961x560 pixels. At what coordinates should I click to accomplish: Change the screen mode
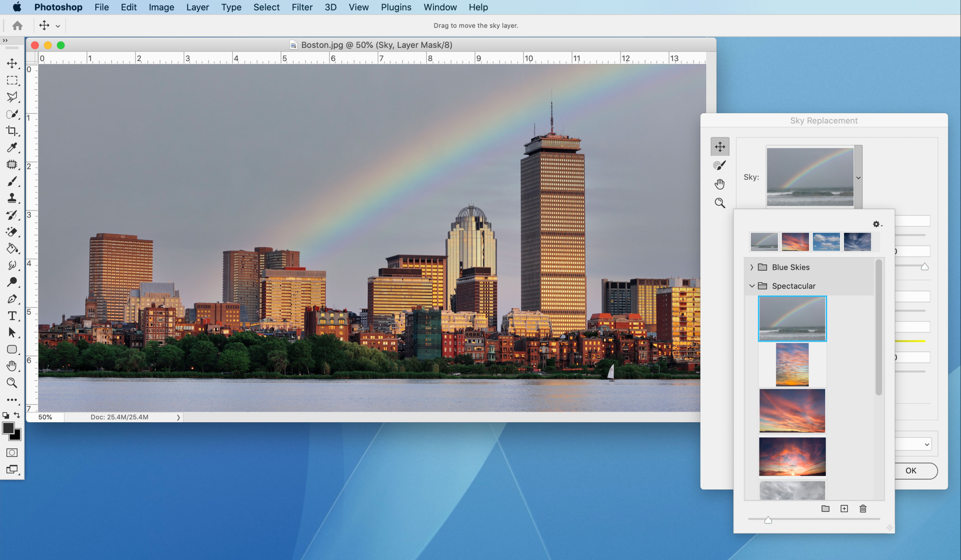click(12, 470)
